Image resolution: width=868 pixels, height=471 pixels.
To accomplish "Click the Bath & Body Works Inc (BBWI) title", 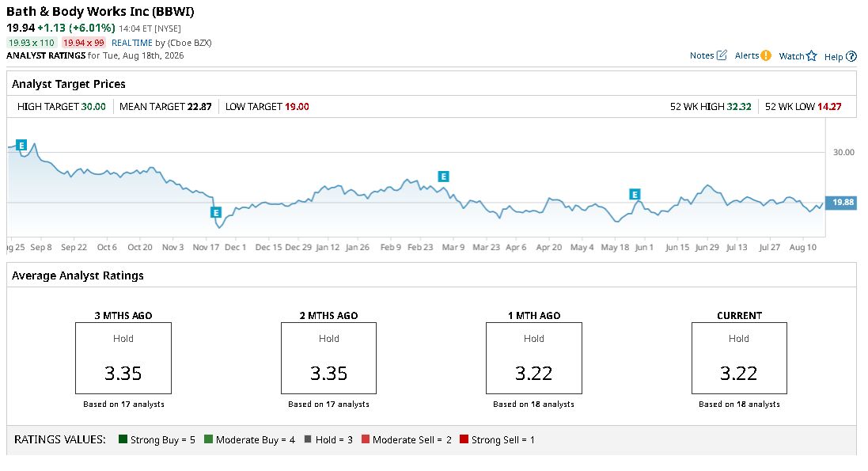I will (100, 11).
